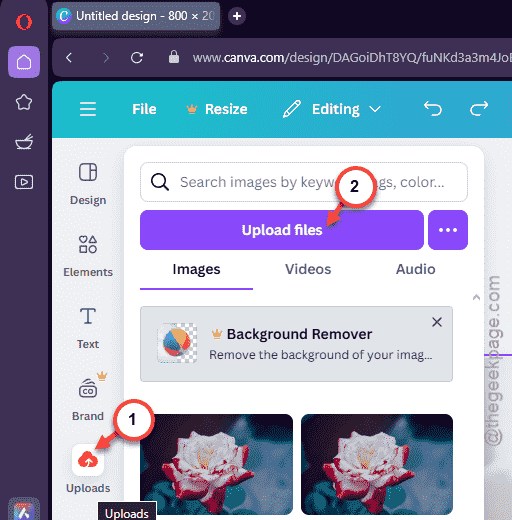
Task: Open the File menu
Action: coord(144,109)
